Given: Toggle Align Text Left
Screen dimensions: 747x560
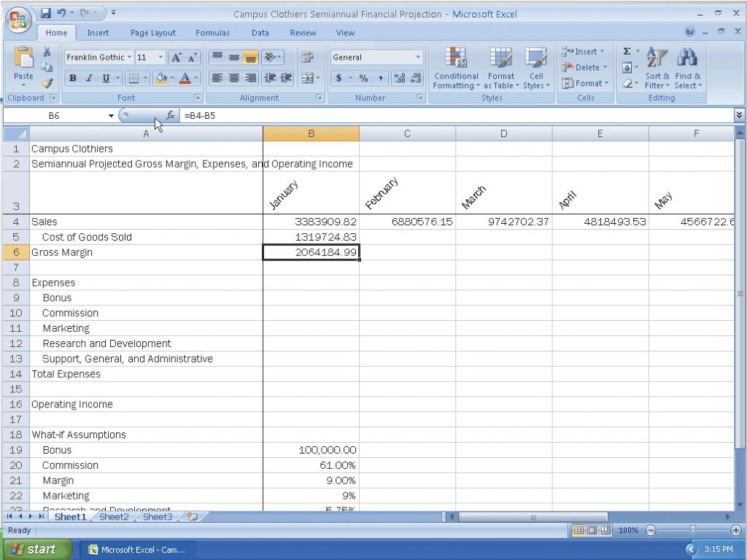Looking at the screenshot, I should tap(217, 78).
